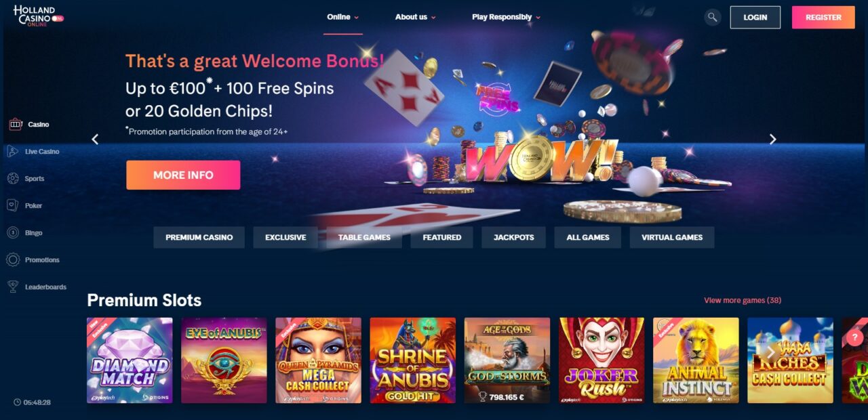Select the Casino slot machine sidebar icon
Viewport: 868px width, 420px height.
[15, 125]
